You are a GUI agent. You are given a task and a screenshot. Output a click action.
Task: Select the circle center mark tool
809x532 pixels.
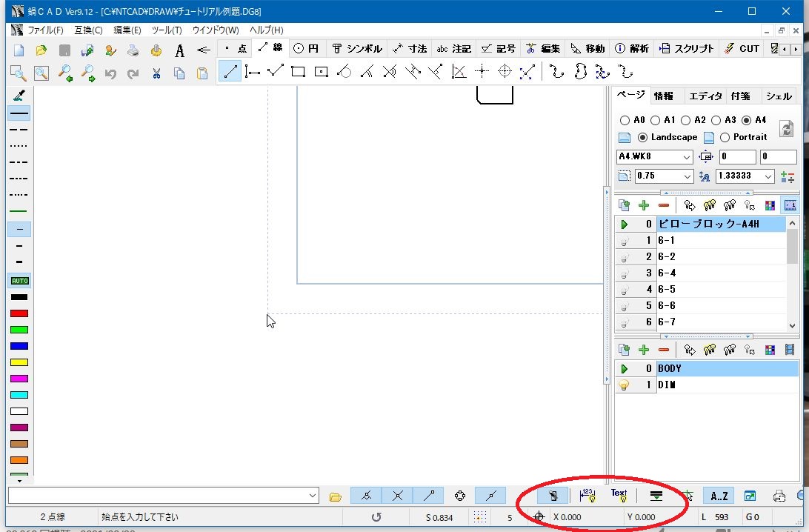coord(505,71)
